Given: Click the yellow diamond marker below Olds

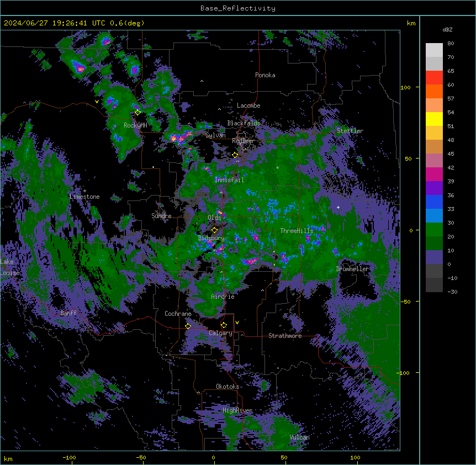Looking at the screenshot, I should (x=214, y=230).
